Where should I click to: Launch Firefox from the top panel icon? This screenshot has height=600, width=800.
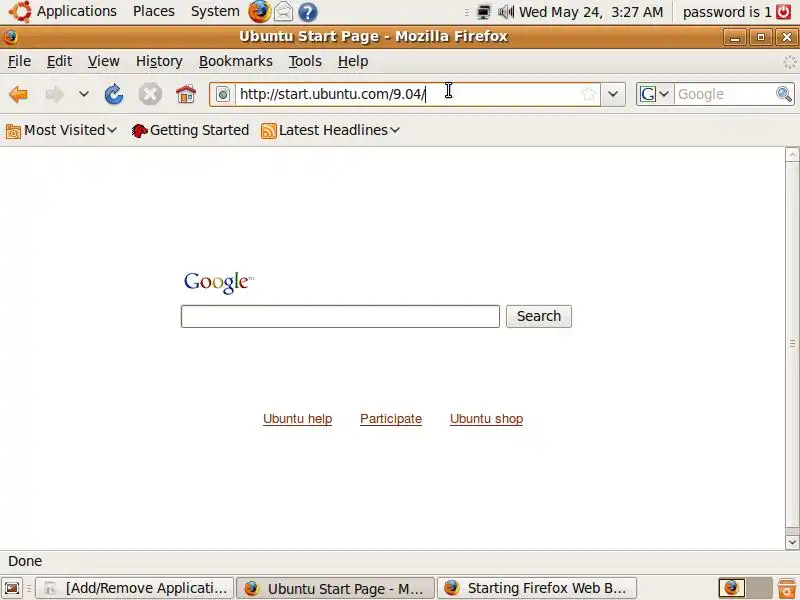[259, 12]
